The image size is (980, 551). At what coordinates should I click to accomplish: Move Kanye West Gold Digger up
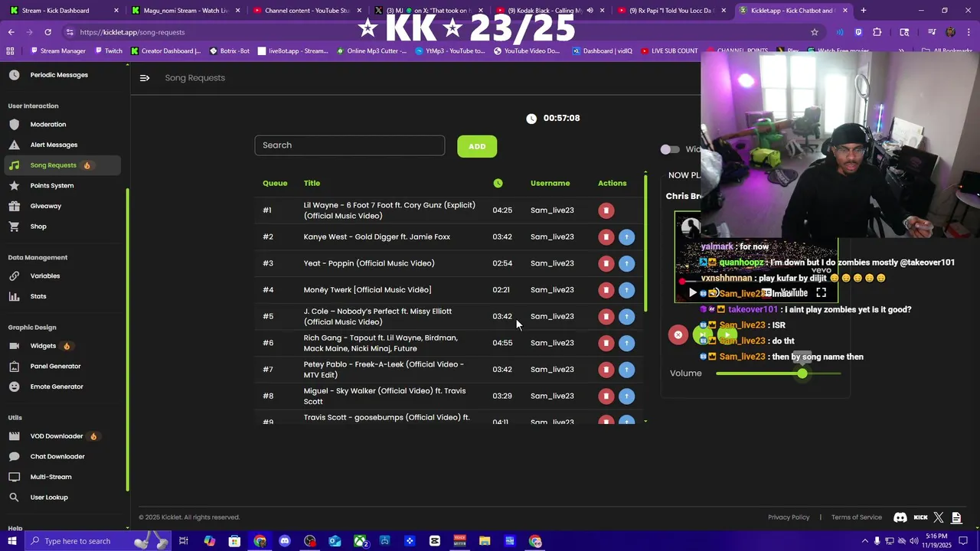pyautogui.click(x=626, y=237)
